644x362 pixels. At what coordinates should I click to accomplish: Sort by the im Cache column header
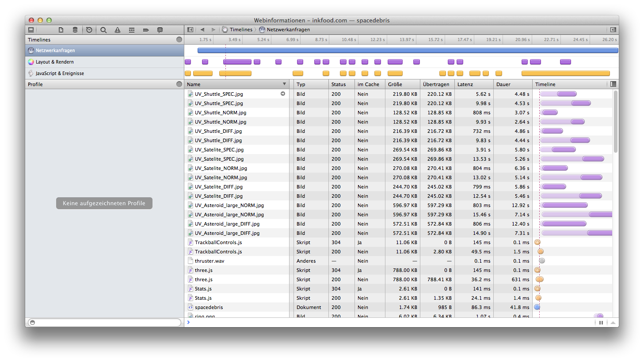(370, 84)
